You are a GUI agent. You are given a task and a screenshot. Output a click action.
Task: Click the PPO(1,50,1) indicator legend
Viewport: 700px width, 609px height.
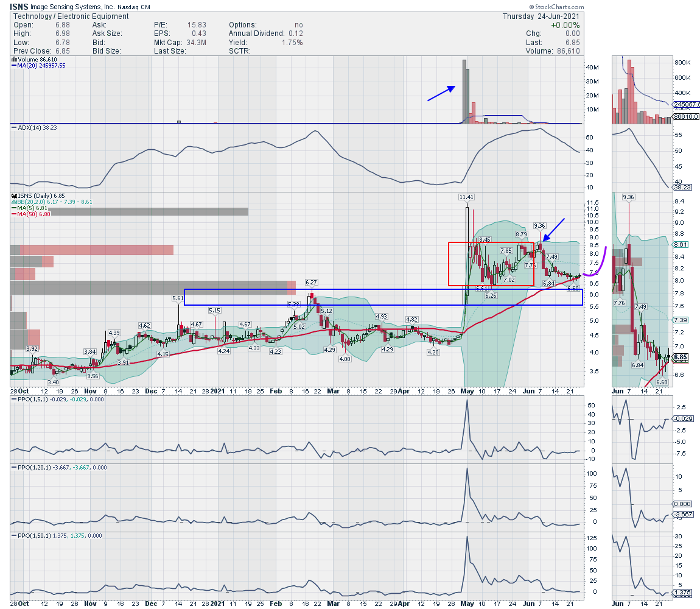pyautogui.click(x=57, y=536)
